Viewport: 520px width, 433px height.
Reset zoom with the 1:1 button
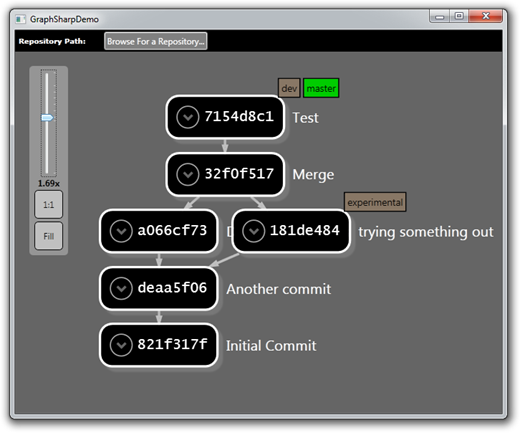coord(49,204)
